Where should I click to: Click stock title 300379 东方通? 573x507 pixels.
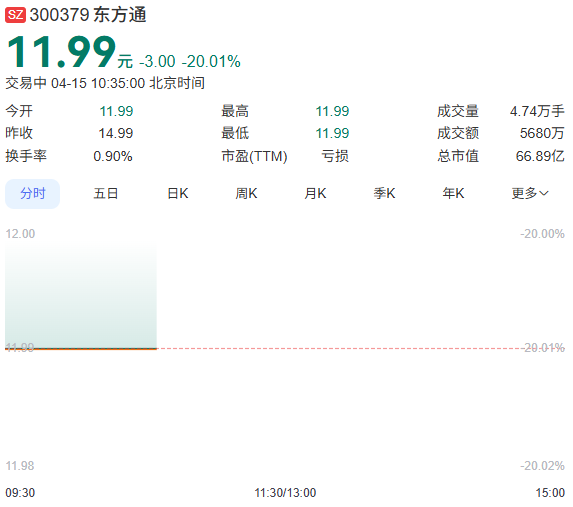pos(88,15)
